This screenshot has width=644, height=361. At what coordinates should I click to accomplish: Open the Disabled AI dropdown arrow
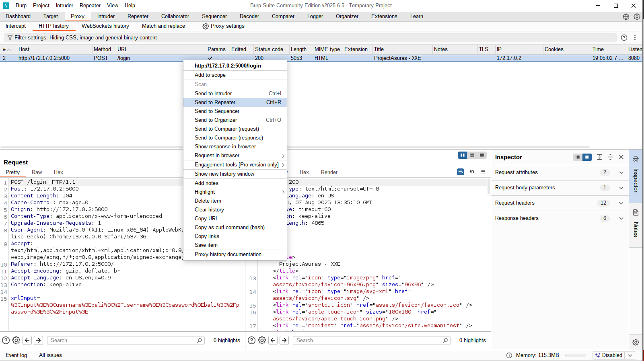(630, 355)
